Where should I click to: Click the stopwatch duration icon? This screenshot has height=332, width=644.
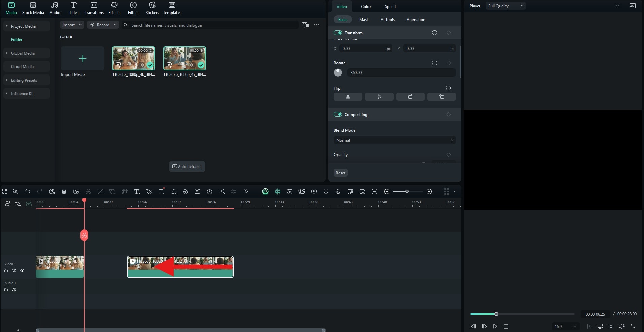[x=210, y=191]
